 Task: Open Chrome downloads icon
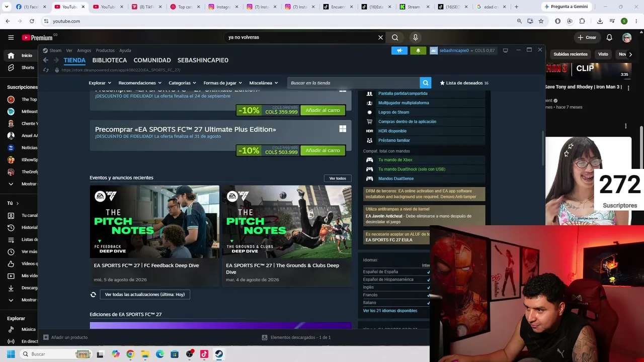coord(600,21)
